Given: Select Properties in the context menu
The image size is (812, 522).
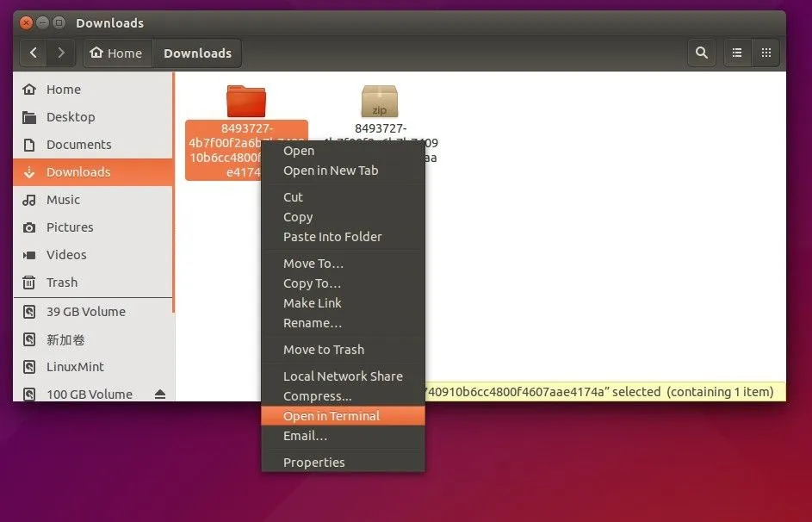Looking at the screenshot, I should point(314,463).
